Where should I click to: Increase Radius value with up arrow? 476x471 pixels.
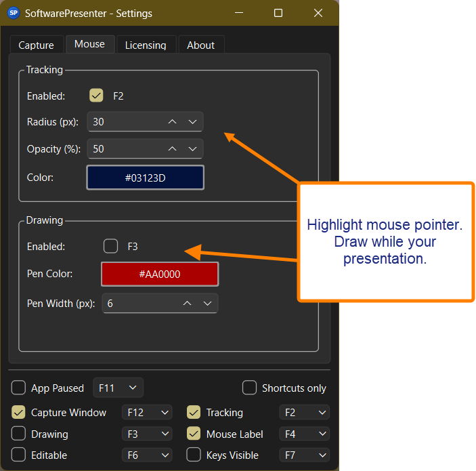point(173,121)
